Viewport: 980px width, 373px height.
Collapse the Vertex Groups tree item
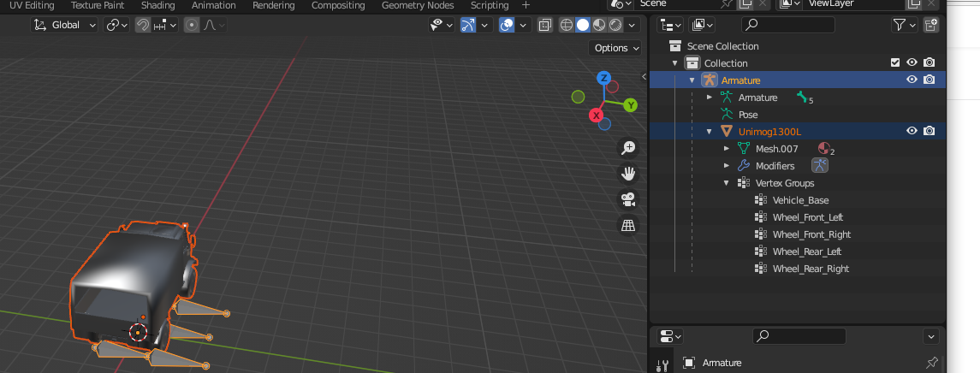point(727,183)
